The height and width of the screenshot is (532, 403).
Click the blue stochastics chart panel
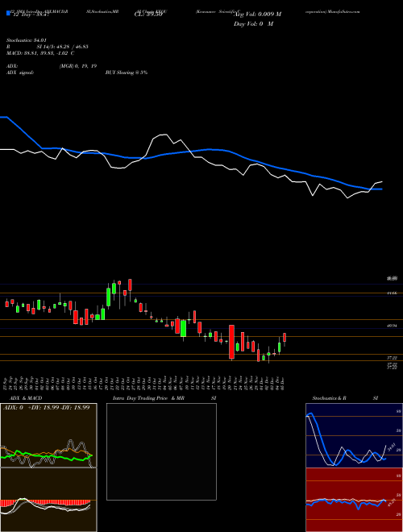[x=354, y=435]
